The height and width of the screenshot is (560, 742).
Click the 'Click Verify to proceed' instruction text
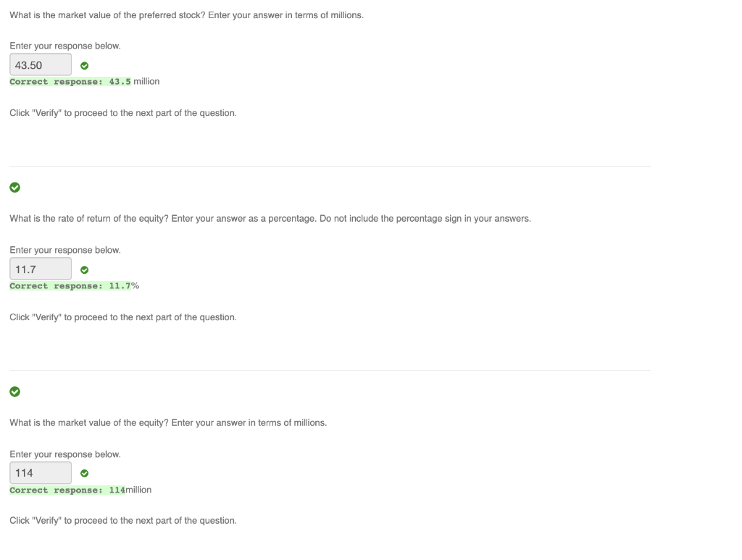[x=123, y=112]
